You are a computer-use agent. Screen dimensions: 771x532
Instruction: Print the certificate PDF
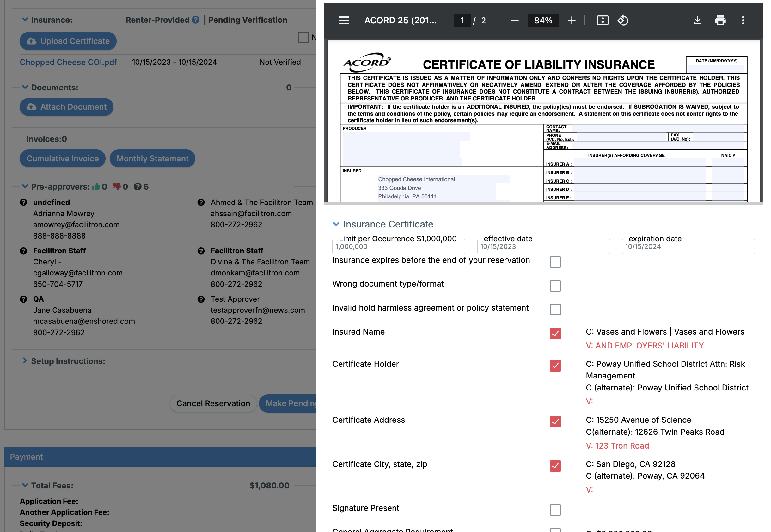[720, 20]
